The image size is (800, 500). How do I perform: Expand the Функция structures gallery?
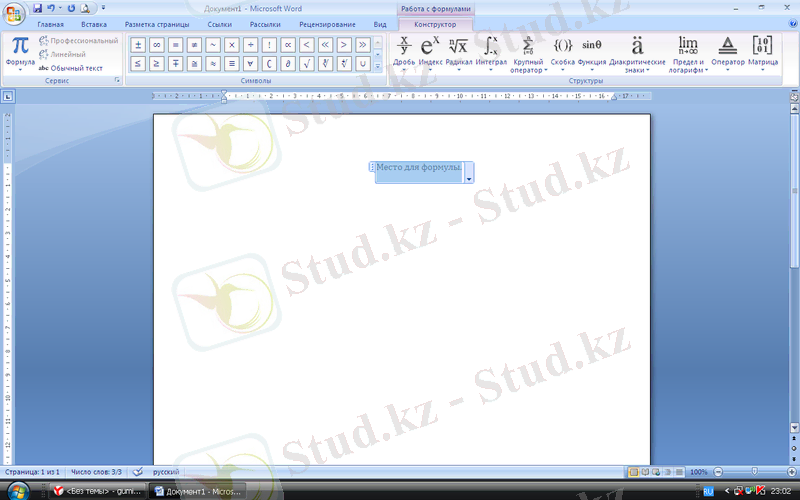[592, 54]
